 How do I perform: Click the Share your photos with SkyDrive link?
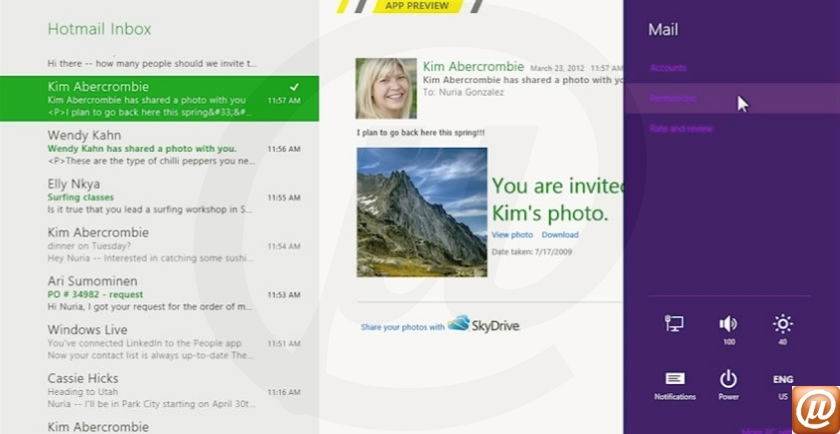pyautogui.click(x=402, y=327)
